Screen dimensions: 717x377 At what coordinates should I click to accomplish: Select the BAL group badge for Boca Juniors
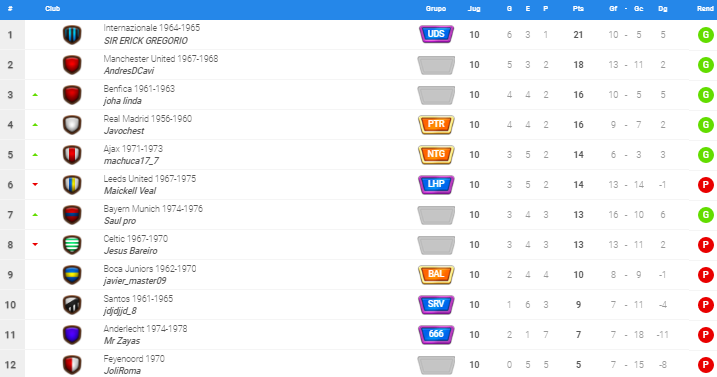436,274
